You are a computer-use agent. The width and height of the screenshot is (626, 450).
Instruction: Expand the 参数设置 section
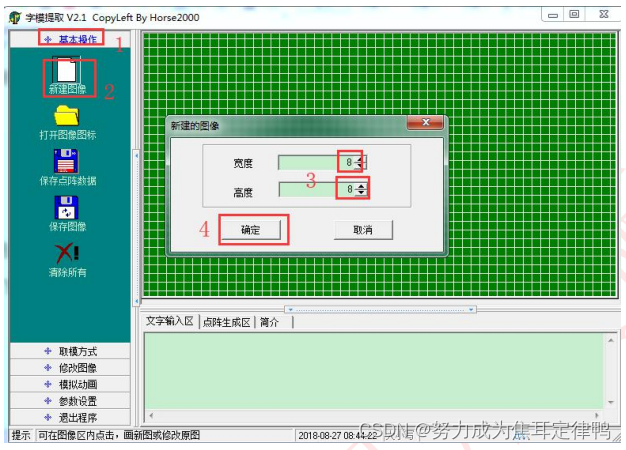coord(70,401)
